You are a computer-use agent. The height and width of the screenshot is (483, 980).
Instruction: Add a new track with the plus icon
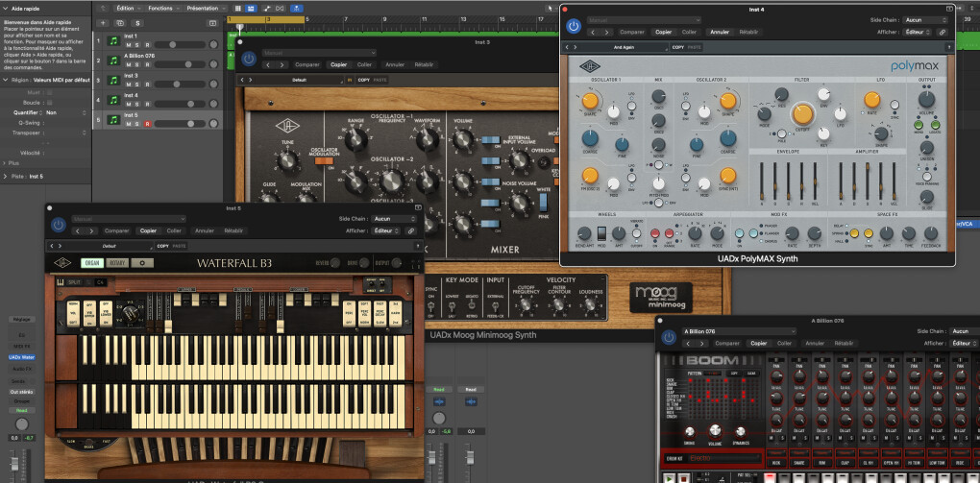pyautogui.click(x=104, y=23)
